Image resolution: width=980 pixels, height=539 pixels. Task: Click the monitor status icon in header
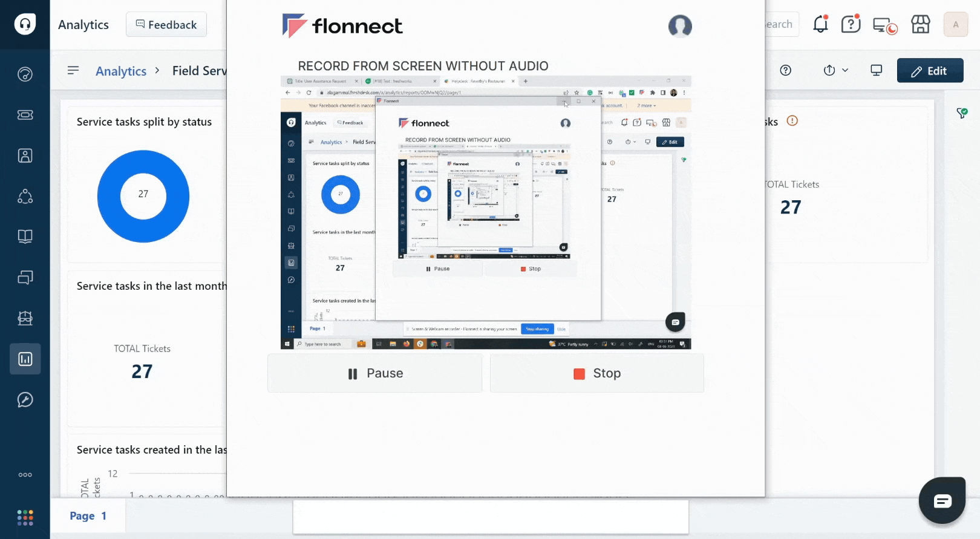pyautogui.click(x=884, y=26)
